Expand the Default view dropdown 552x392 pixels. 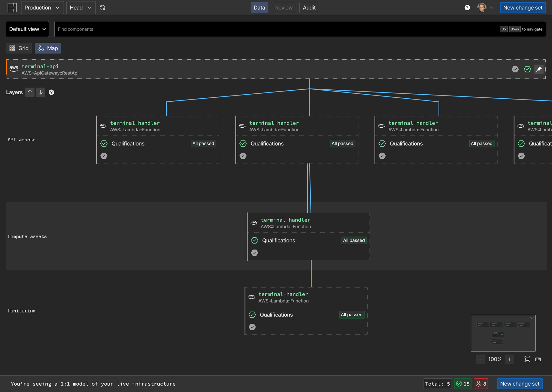click(x=27, y=29)
